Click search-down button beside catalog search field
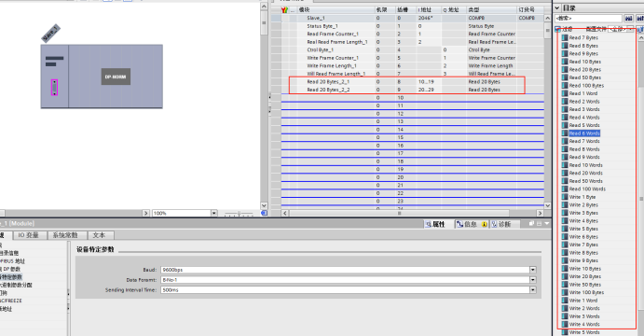 [628, 18]
